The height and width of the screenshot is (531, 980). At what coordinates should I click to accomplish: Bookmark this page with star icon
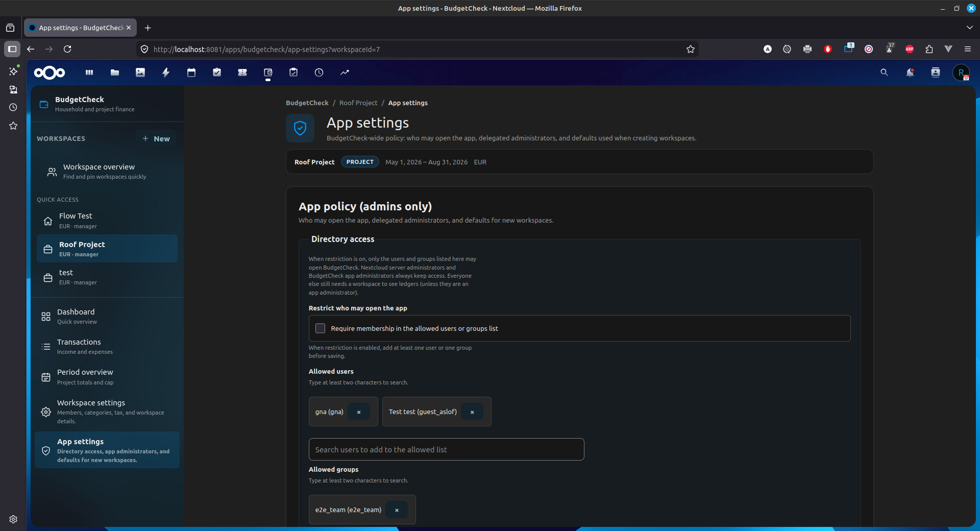click(691, 49)
